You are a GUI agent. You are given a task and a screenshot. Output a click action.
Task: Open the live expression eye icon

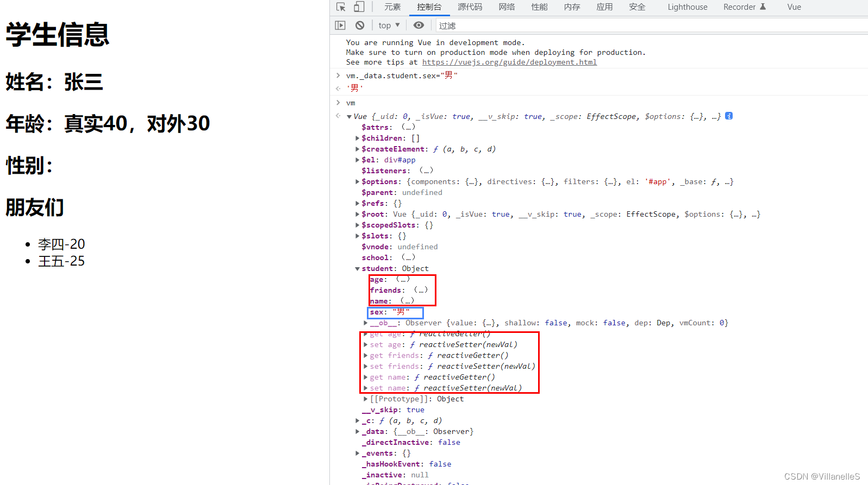click(419, 25)
